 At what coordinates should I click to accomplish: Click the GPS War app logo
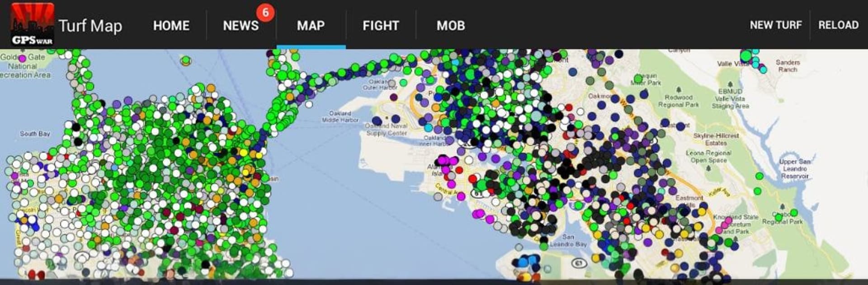[x=32, y=24]
